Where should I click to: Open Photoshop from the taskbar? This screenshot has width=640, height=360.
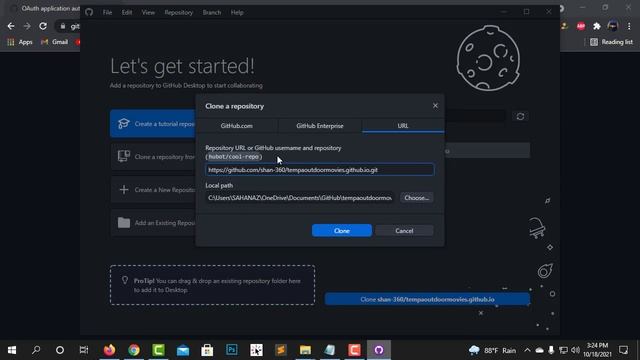(232, 350)
